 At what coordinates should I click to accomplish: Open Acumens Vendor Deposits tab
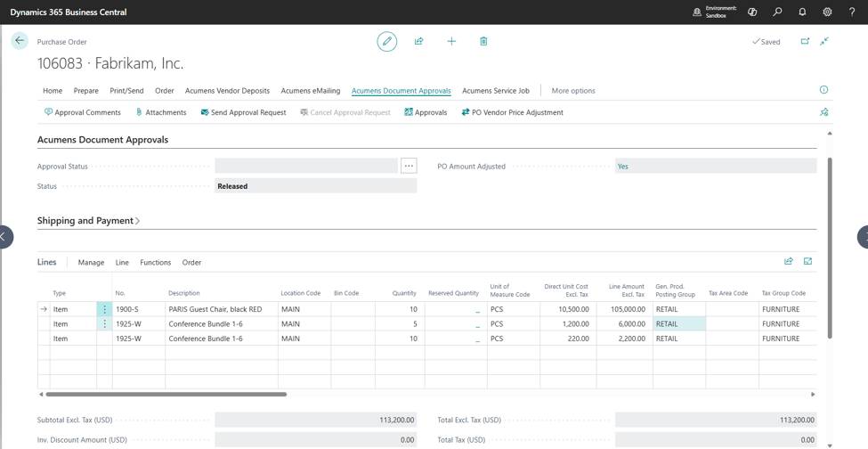tap(228, 91)
